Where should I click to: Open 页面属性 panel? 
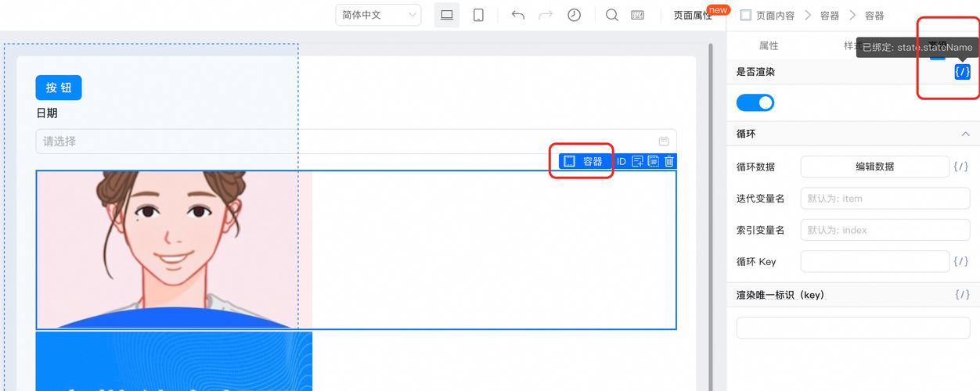pos(693,15)
